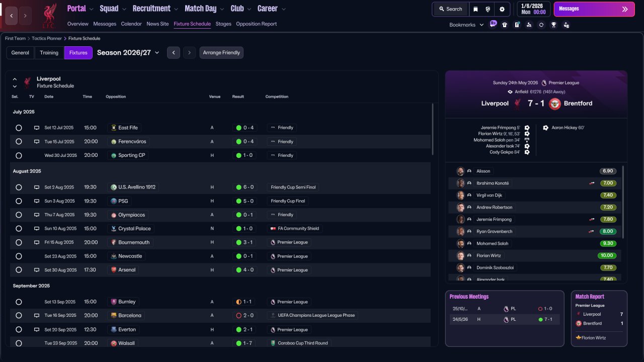Click the Florian Wirtz 10.00 rating badge

(607, 256)
